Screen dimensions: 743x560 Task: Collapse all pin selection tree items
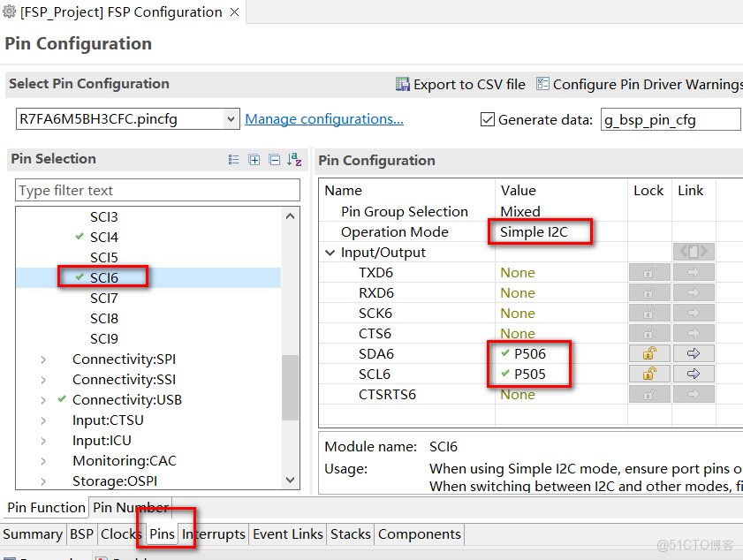tap(275, 160)
